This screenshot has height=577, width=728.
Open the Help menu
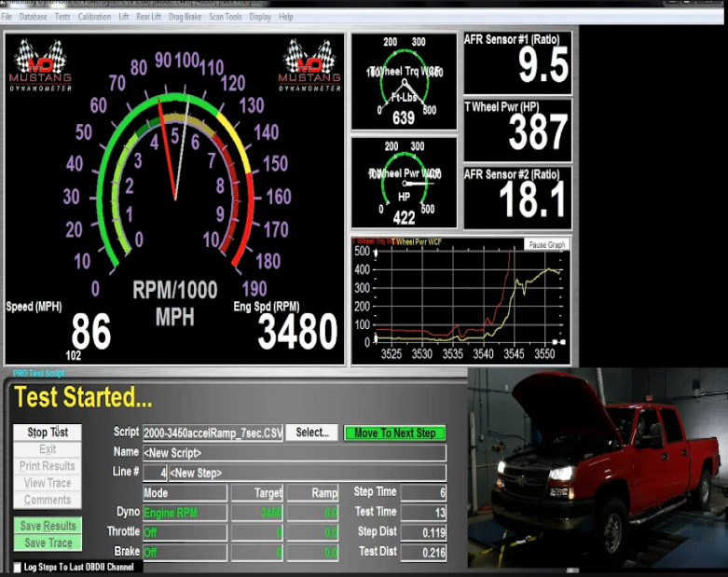pyautogui.click(x=286, y=17)
